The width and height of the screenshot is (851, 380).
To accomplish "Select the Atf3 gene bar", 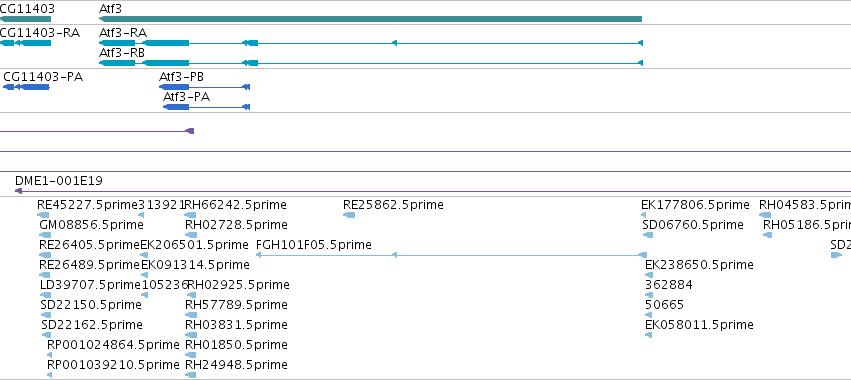I will click(370, 19).
